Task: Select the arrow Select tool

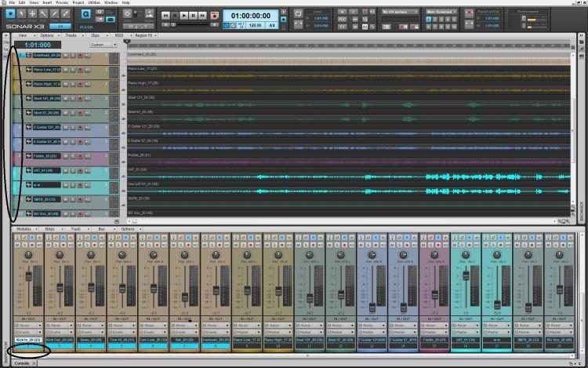Action: (22, 14)
